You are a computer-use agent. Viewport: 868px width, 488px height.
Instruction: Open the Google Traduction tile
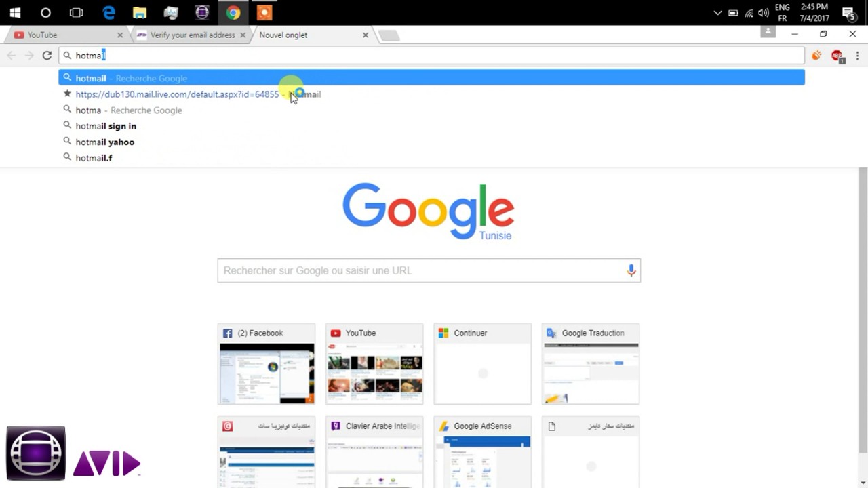pyautogui.click(x=591, y=364)
